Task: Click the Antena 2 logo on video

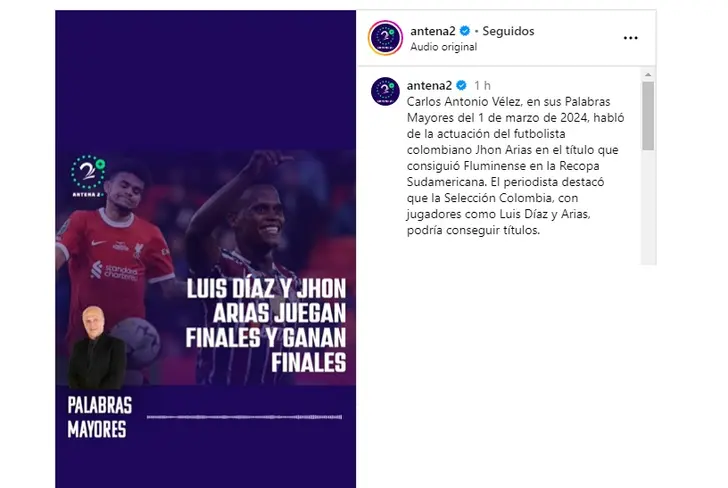Action: pyautogui.click(x=88, y=176)
